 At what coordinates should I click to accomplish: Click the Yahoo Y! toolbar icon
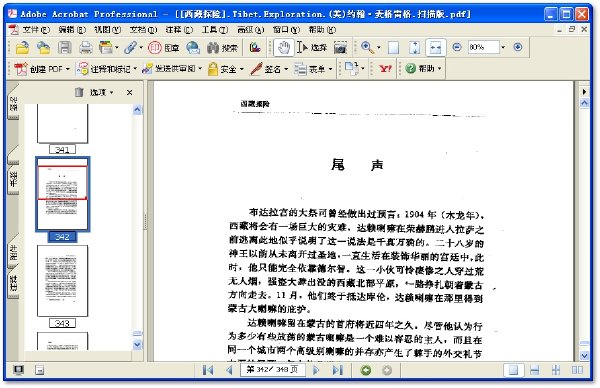[x=385, y=69]
